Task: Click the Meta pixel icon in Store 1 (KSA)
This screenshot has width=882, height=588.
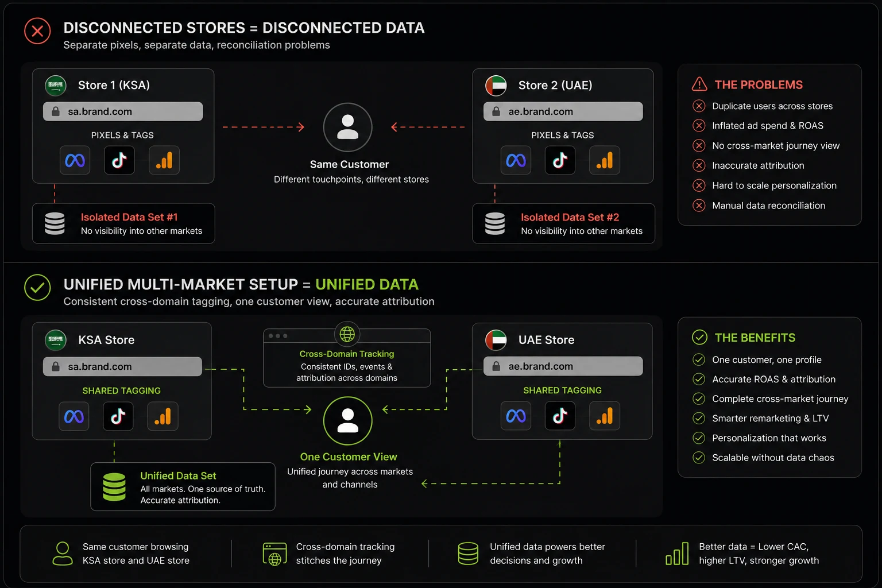Action: click(x=75, y=160)
